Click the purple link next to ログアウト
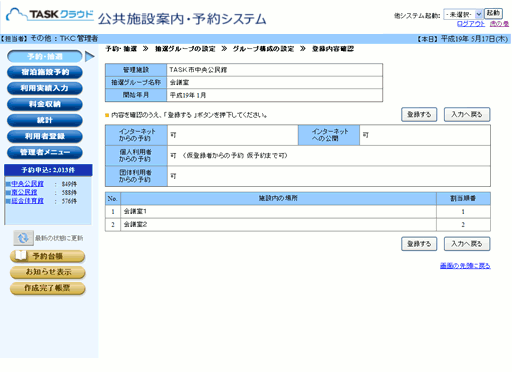 pyautogui.click(x=499, y=24)
